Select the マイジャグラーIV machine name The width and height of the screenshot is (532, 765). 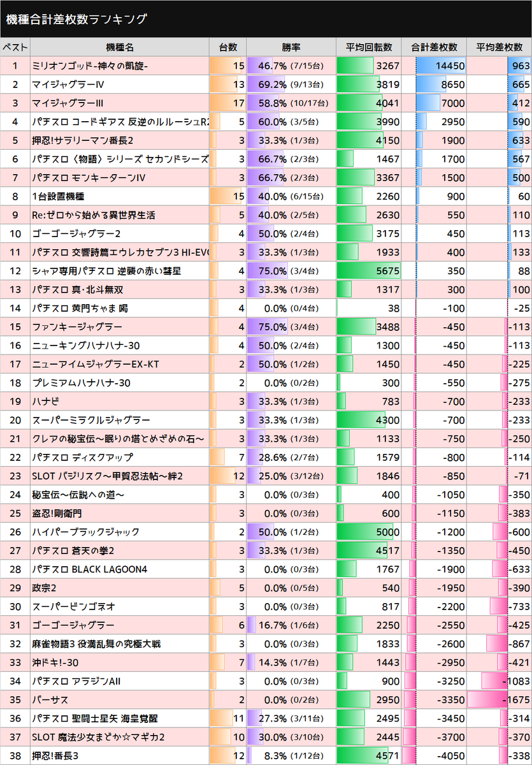pos(68,84)
